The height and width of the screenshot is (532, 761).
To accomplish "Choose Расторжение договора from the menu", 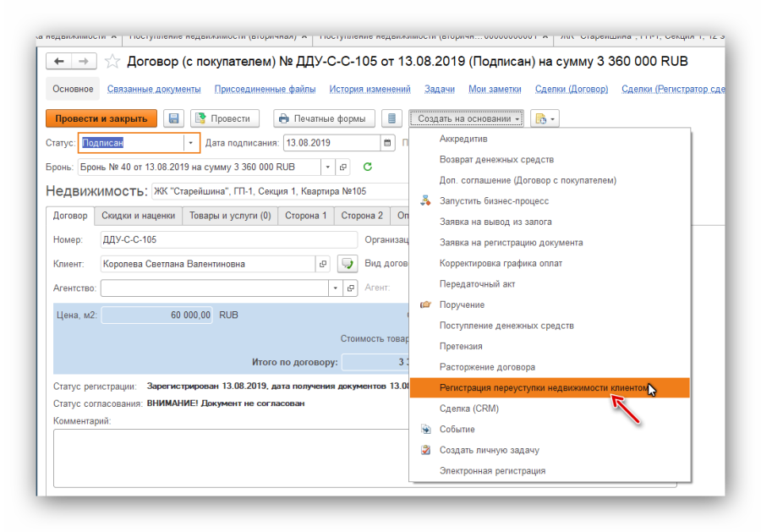I will 487,367.
